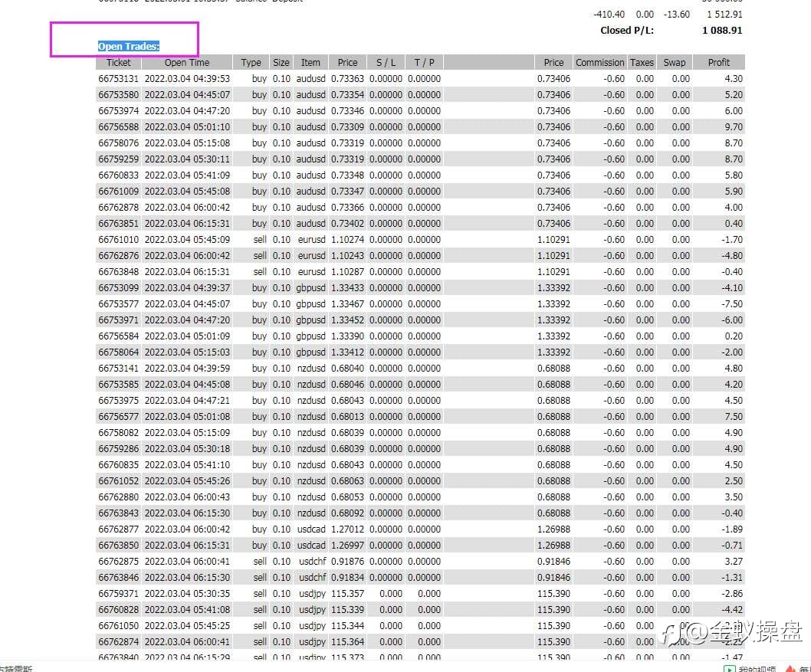Click open price 0.91876 for usdchf
811x672 pixels.
point(347,561)
